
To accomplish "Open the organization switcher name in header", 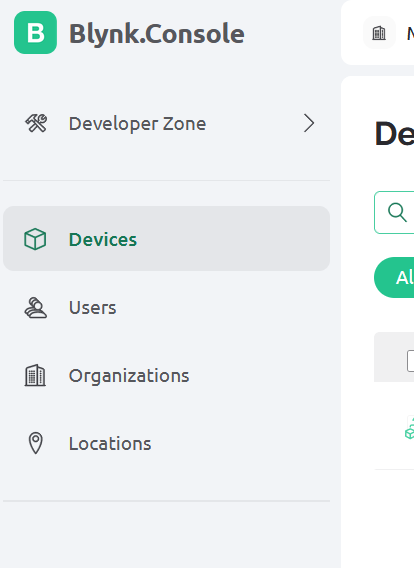I will click(410, 33).
